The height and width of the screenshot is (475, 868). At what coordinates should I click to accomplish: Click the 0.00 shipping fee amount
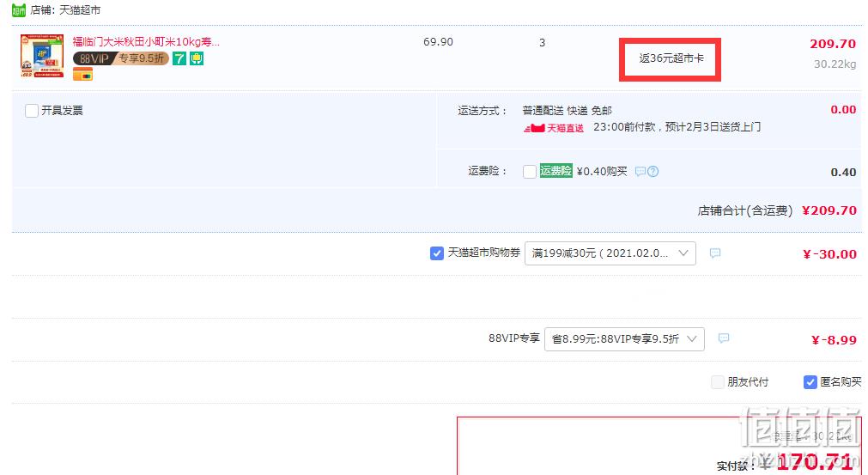point(843,110)
